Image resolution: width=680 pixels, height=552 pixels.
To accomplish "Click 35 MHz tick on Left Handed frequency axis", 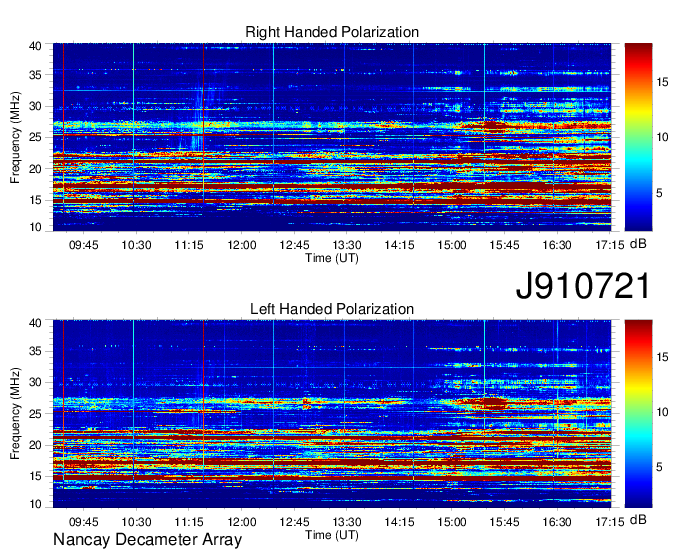I will click(35, 351).
